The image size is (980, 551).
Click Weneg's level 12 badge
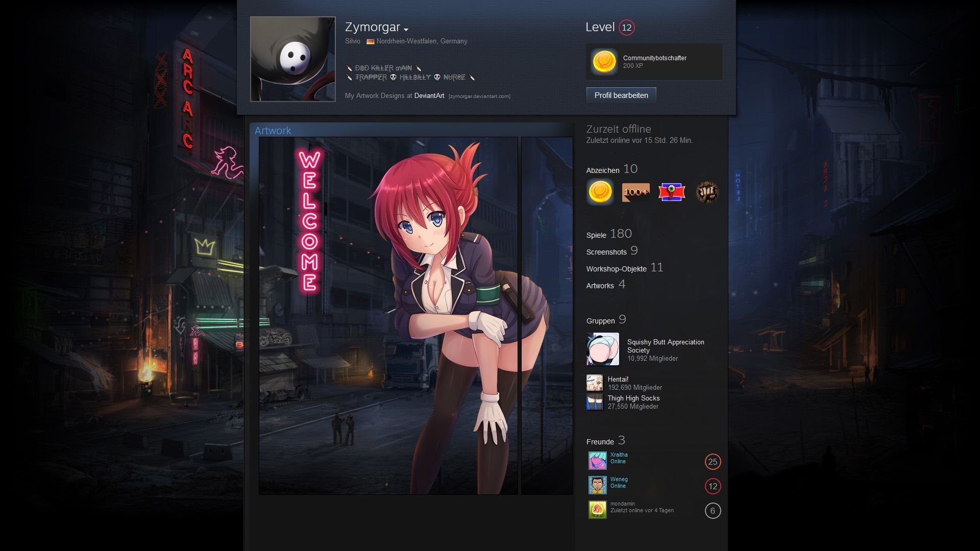(x=713, y=486)
